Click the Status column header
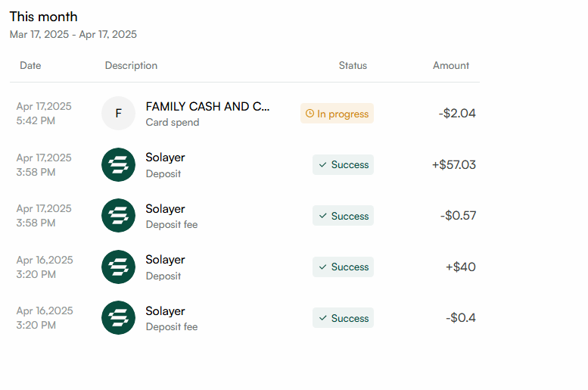The width and height of the screenshot is (588, 390). 353,65
